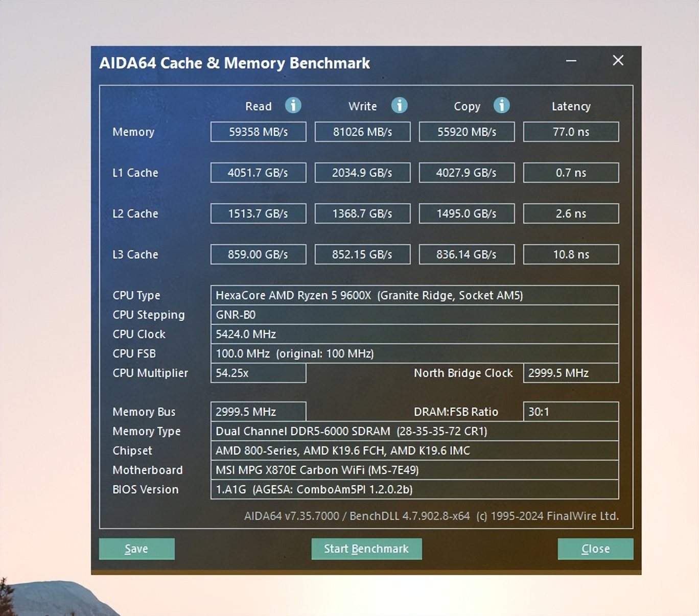Screen dimensions: 699x616
Task: Select Memory copy value 55920 MB/s
Action: 467,132
